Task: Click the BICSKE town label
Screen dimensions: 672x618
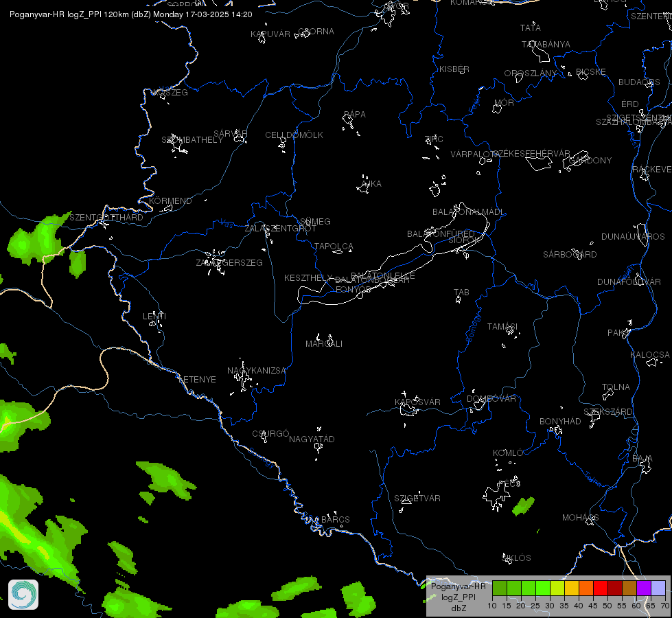Action: click(591, 72)
